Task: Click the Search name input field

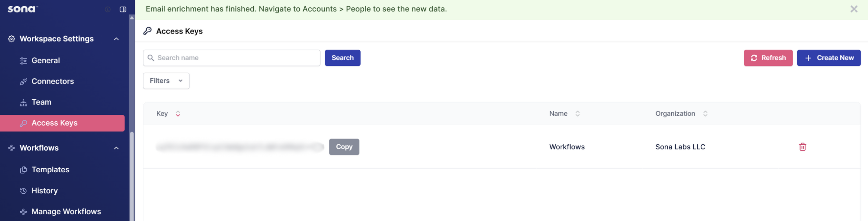Action: click(232, 58)
